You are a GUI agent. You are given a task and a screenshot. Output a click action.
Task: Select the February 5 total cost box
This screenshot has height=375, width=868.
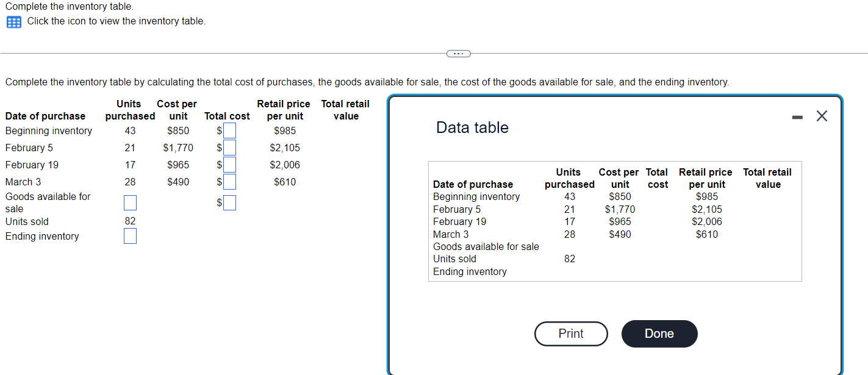tap(231, 147)
